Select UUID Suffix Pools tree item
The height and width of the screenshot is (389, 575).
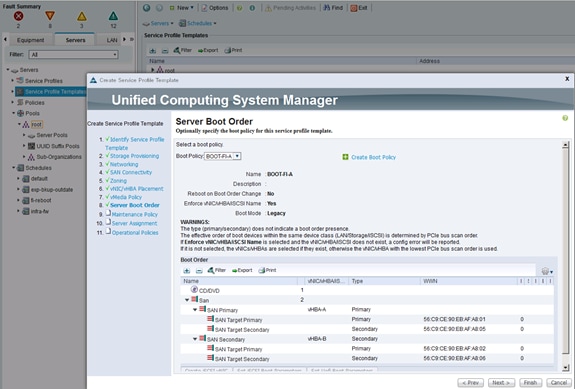(57, 146)
